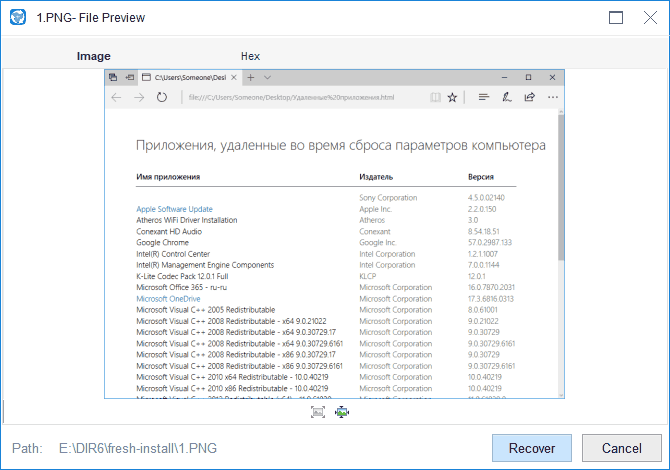
Task: Click the actual-size image icon below preview
Action: click(318, 412)
